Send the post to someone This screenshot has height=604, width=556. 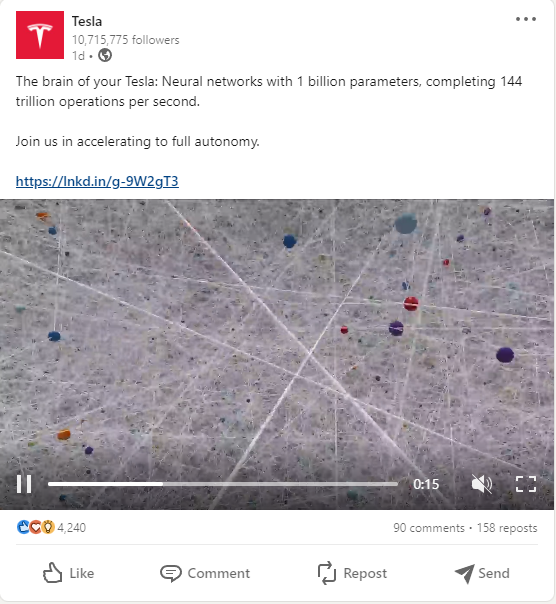482,573
